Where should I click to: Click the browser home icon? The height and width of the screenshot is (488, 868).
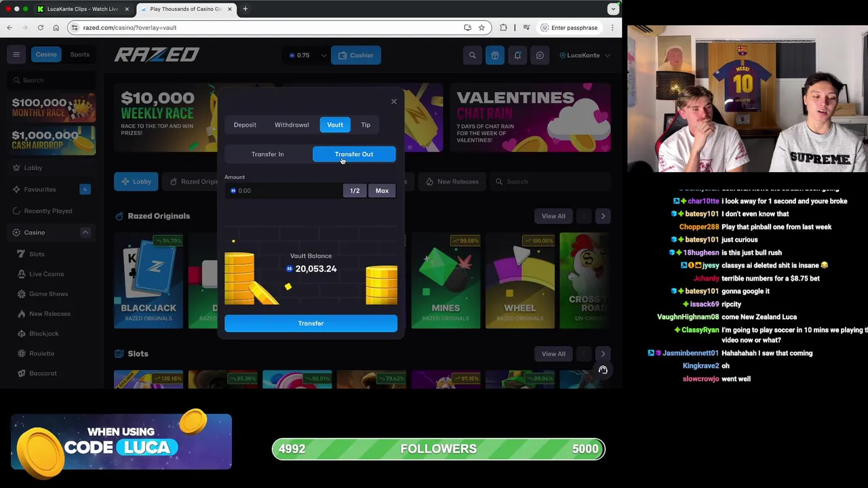click(x=56, y=28)
